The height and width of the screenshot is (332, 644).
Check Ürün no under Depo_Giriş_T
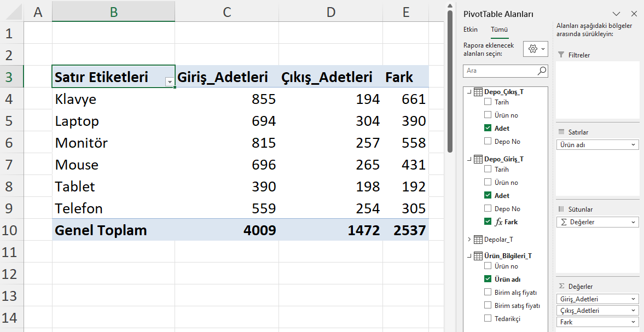488,182
